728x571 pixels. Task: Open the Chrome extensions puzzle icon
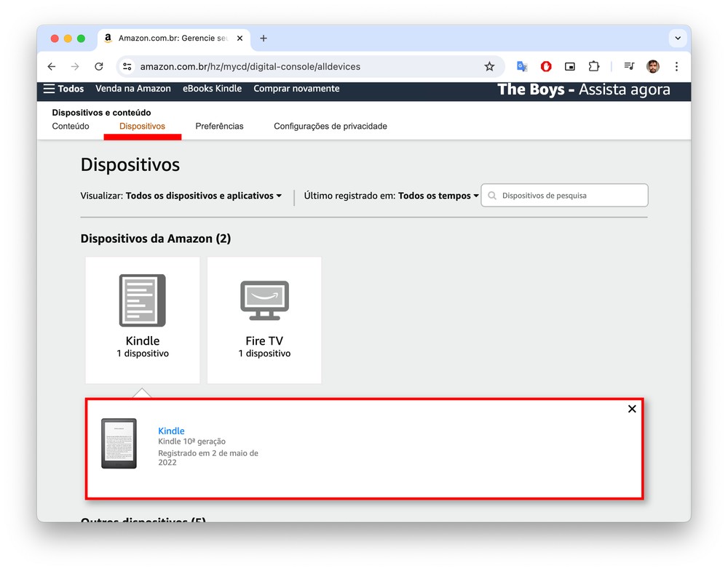(594, 66)
